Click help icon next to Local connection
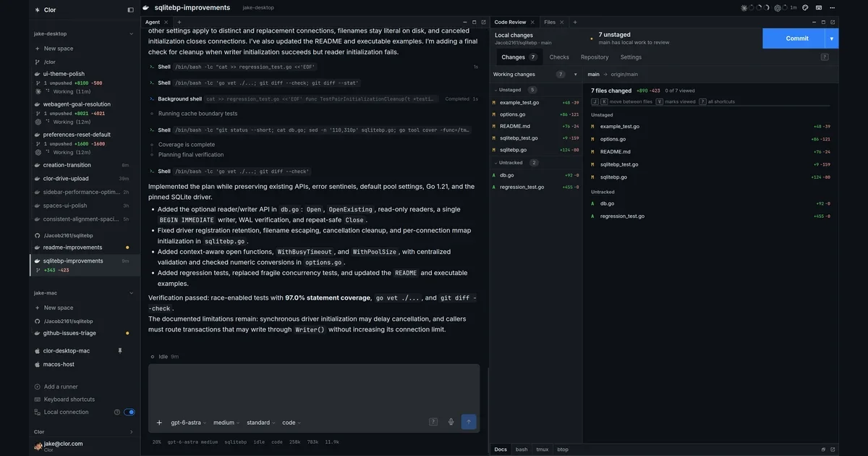The image size is (868, 456). pyautogui.click(x=117, y=412)
